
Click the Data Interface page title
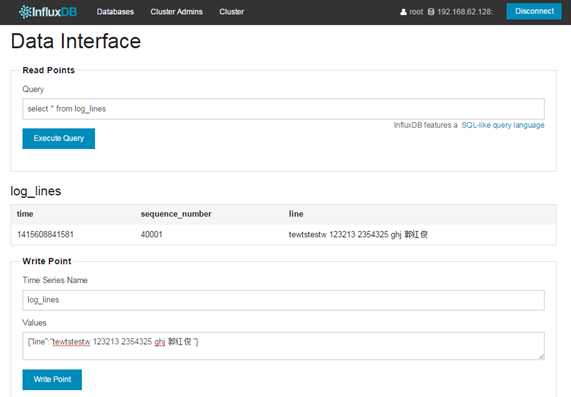[x=76, y=41]
